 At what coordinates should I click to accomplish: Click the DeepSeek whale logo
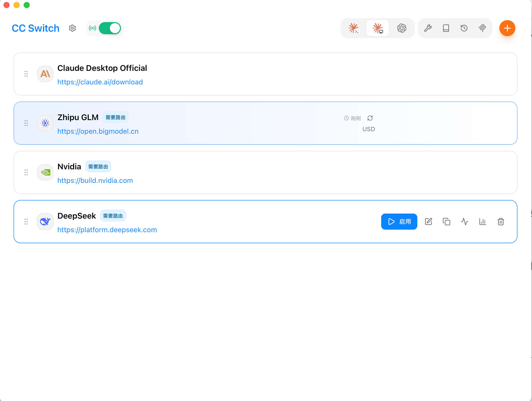tap(45, 222)
